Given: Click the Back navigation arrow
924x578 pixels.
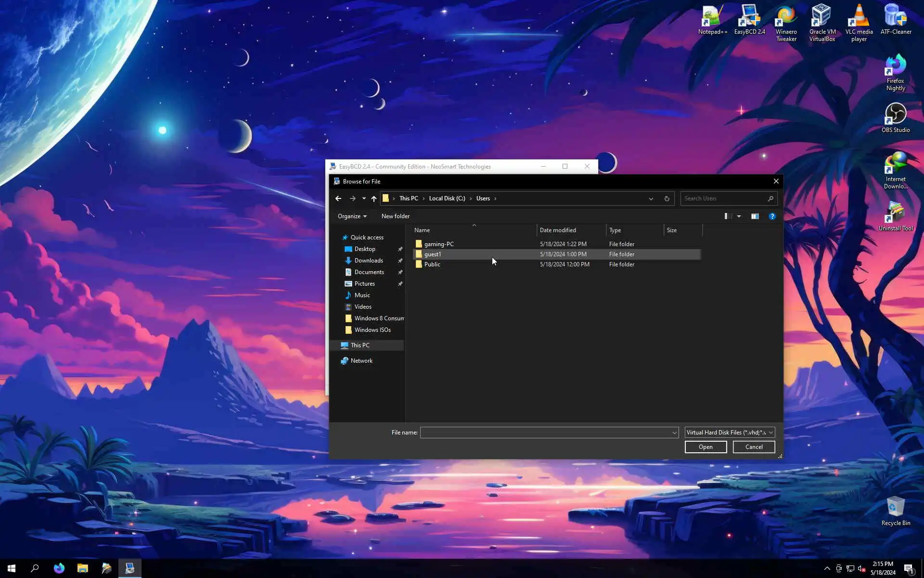Looking at the screenshot, I should (338, 198).
